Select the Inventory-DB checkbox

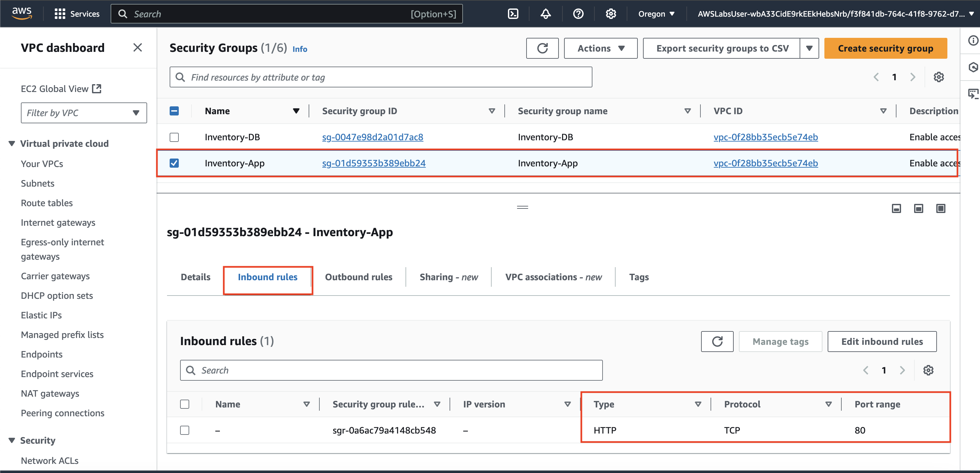(x=174, y=137)
